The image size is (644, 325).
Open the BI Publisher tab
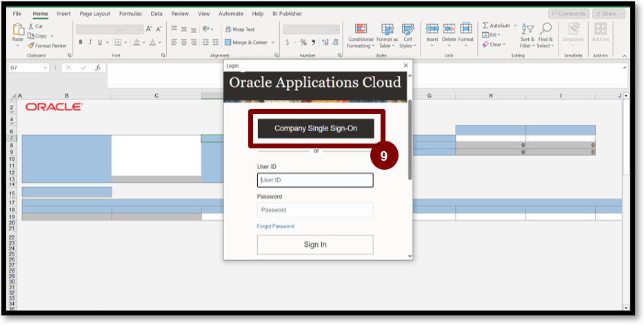point(287,14)
